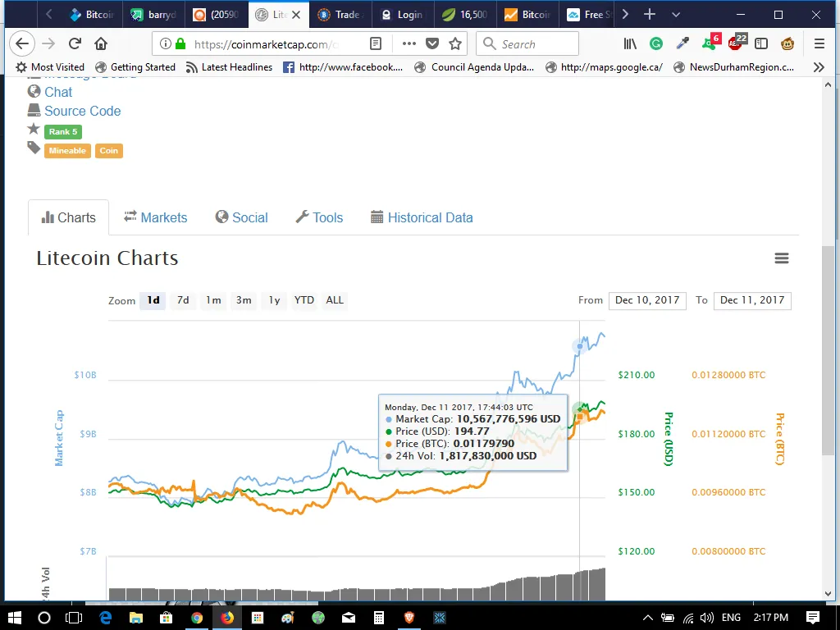
Task: Show site information via the info icon
Action: tap(166, 44)
